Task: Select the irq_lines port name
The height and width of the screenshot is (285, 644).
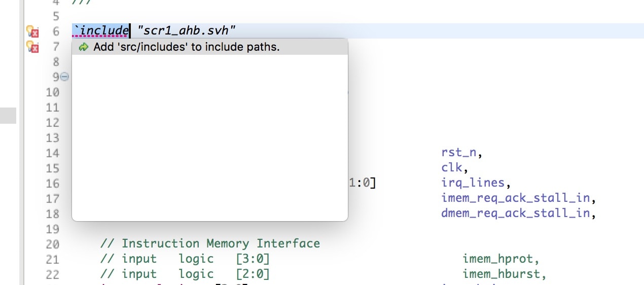Action: point(473,183)
